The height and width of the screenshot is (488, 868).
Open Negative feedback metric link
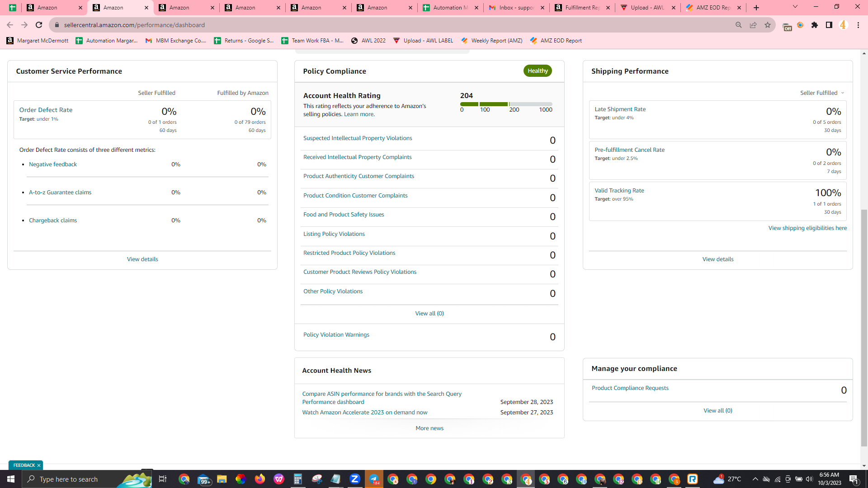(x=53, y=164)
